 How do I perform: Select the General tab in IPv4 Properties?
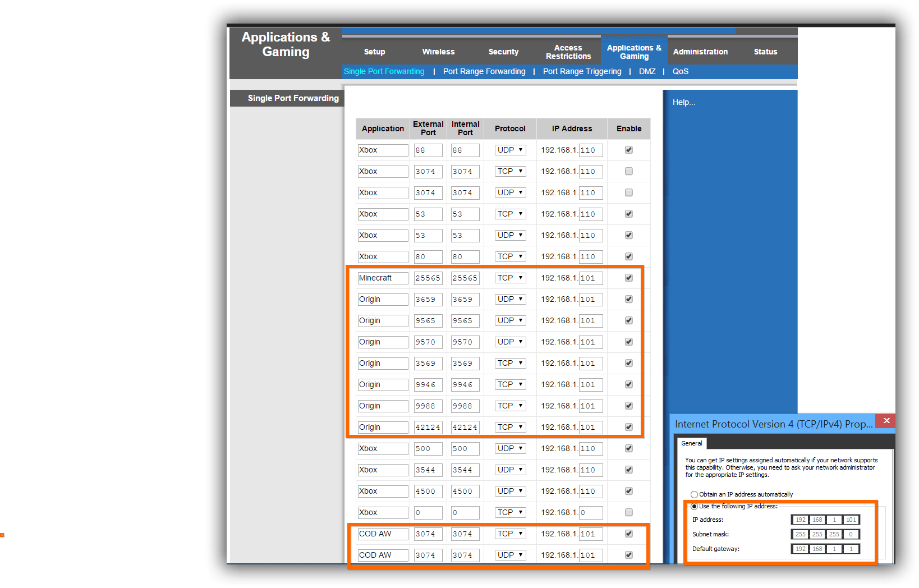click(691, 443)
